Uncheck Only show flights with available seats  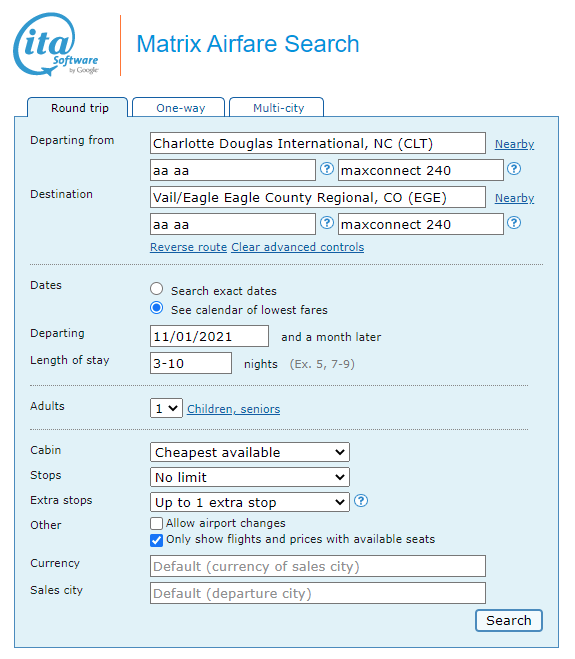click(156, 540)
